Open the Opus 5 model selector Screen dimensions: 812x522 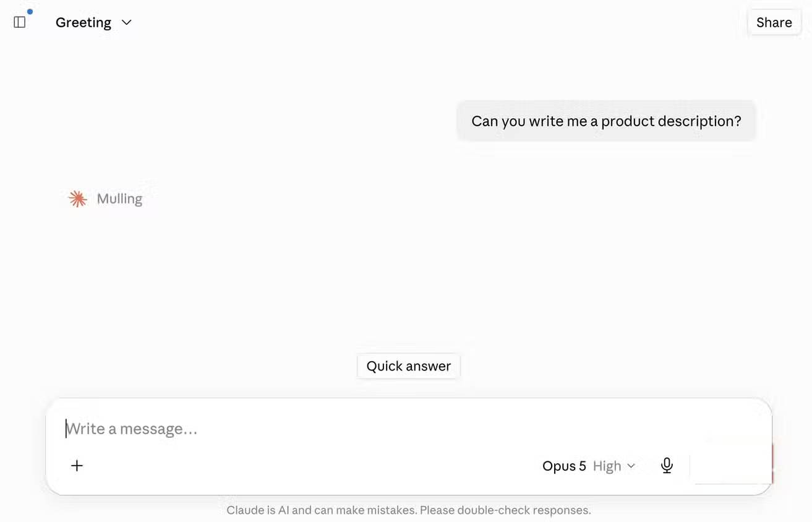[x=589, y=466]
